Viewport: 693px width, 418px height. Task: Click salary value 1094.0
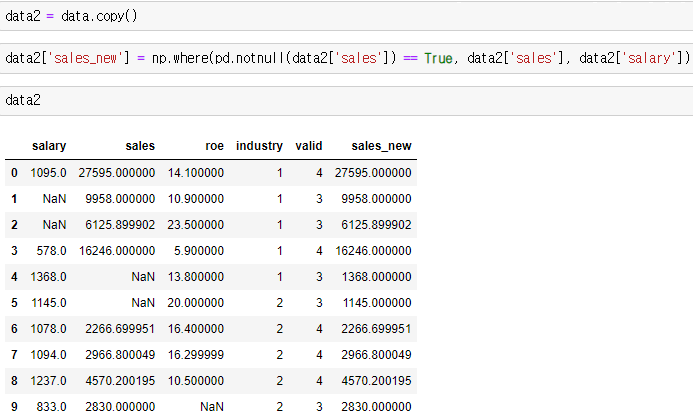click(48, 355)
